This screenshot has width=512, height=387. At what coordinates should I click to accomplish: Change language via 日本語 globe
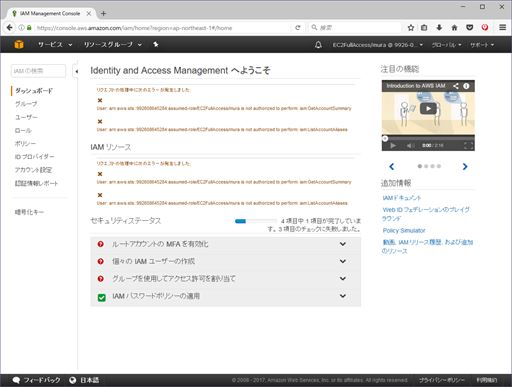[84, 380]
